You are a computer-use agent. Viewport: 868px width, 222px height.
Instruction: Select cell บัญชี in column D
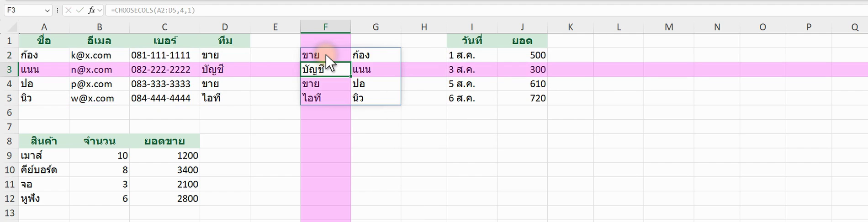[x=225, y=69]
